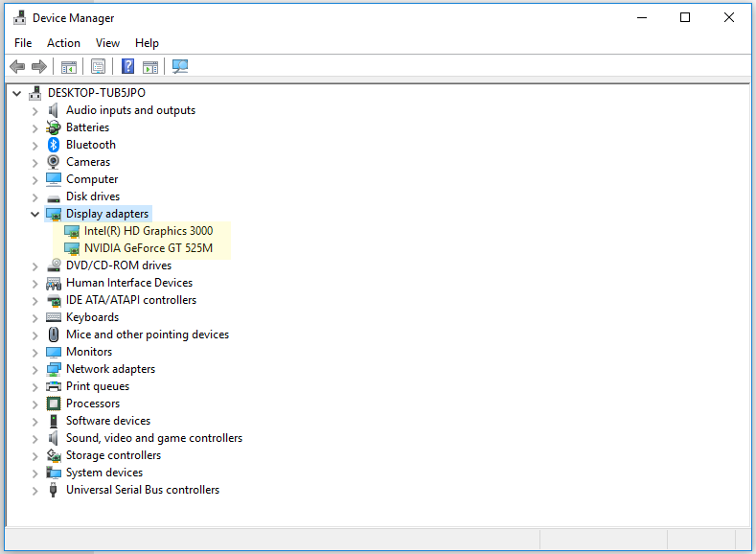The image size is (756, 554).
Task: Click the Batteries category icon
Action: [54, 127]
